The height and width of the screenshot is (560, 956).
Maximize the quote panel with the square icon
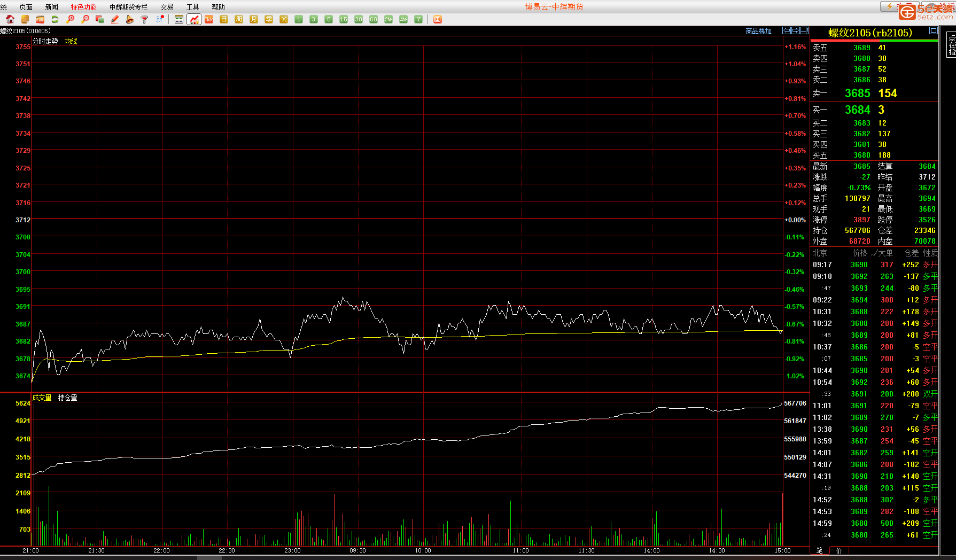(934, 30)
